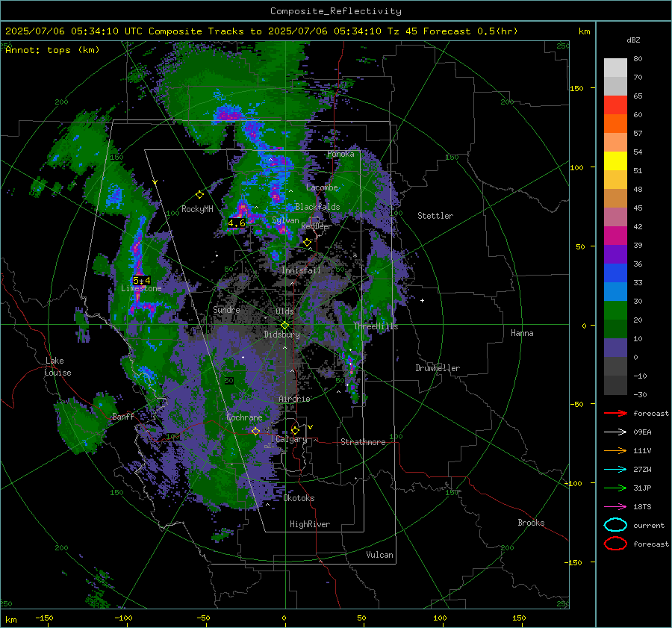The image size is (672, 628).
Task: Click the green 31JP arrow legend icon
Action: (x=615, y=488)
